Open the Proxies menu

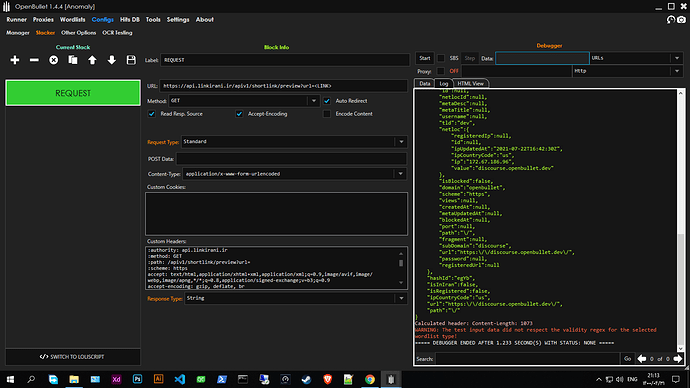[x=43, y=20]
